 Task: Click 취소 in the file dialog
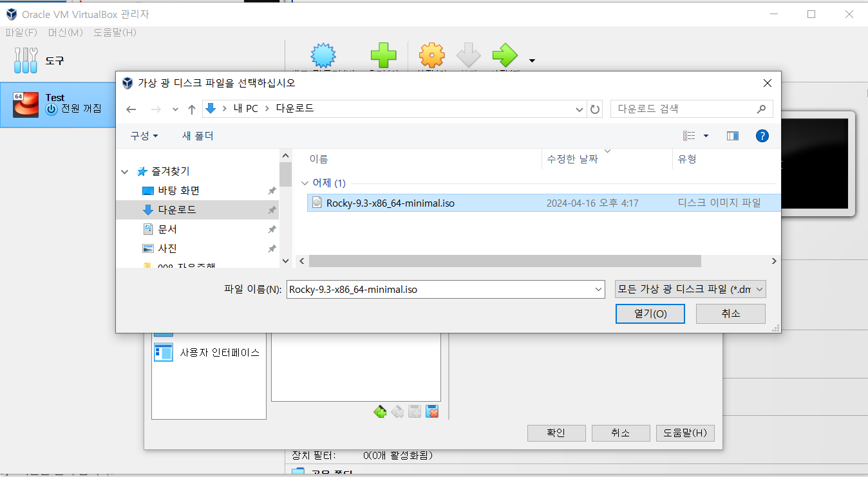(731, 313)
